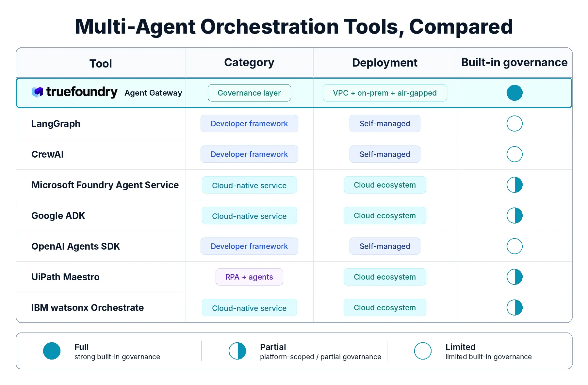
Task: Click OpenAI Agents SDK's Self-managed badge
Action: point(385,246)
